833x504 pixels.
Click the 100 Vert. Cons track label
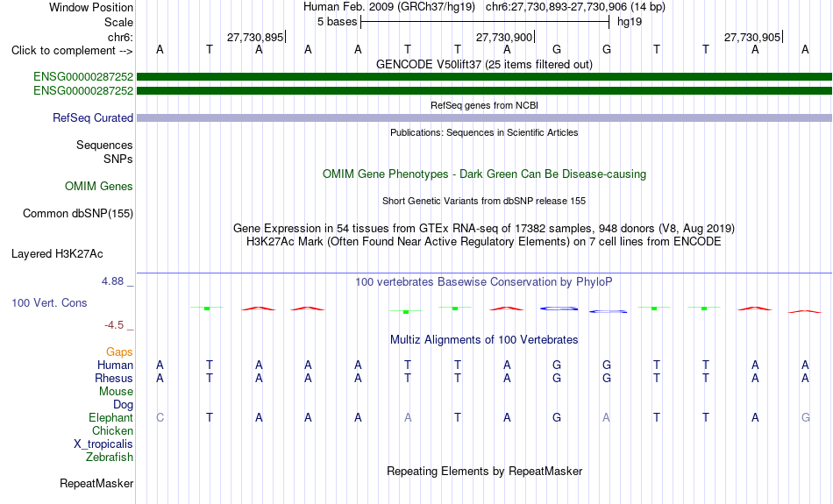coord(49,302)
